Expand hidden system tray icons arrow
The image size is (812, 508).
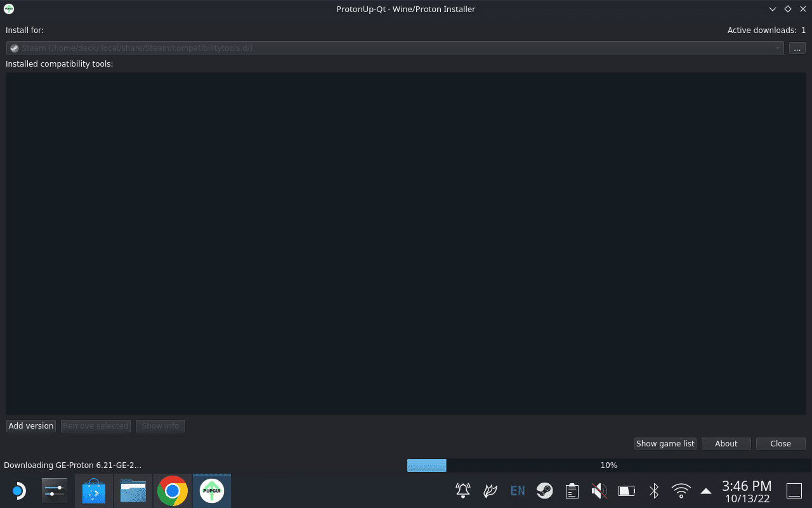(x=706, y=491)
